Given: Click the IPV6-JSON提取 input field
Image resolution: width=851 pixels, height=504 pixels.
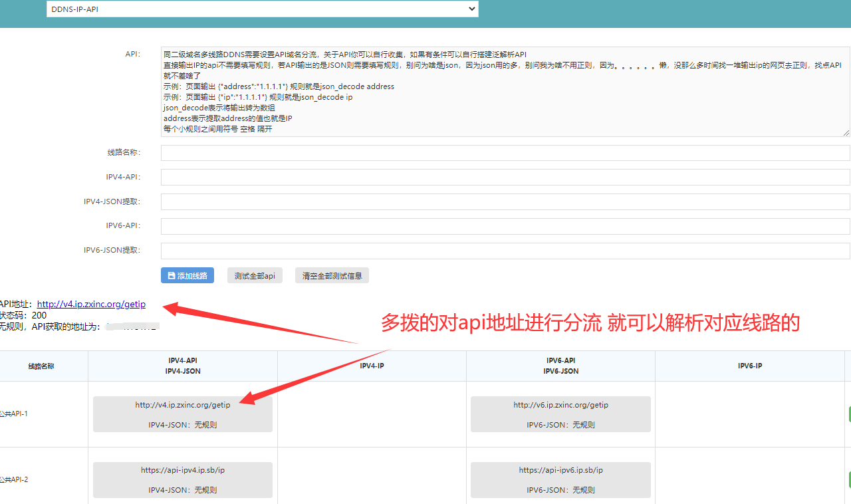Looking at the screenshot, I should click(x=505, y=249).
